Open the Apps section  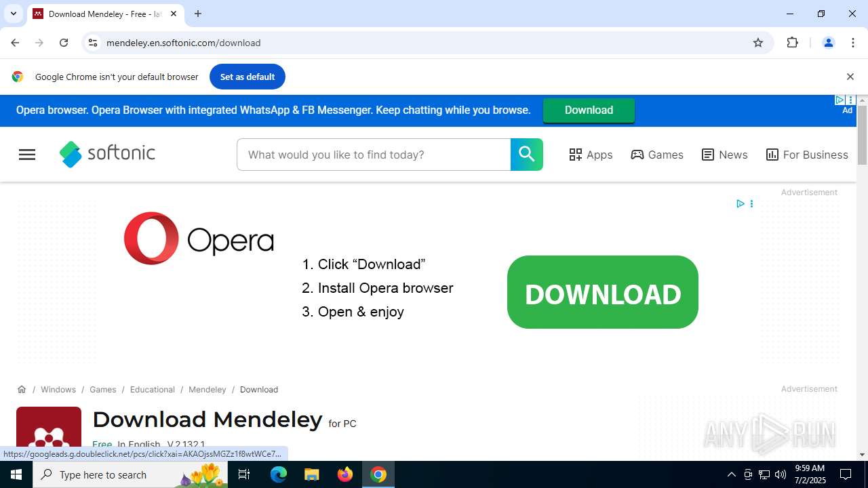pyautogui.click(x=591, y=155)
